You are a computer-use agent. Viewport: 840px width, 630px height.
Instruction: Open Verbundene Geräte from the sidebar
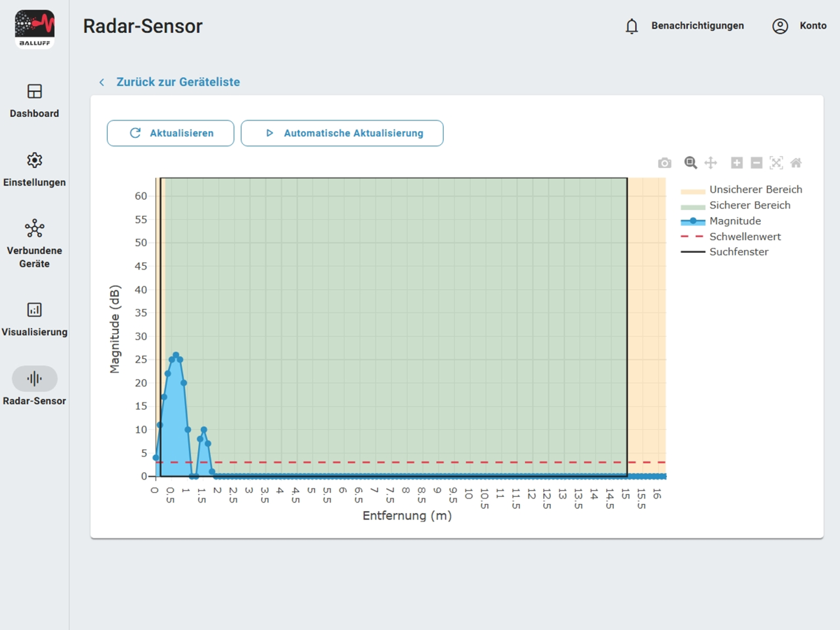[34, 228]
